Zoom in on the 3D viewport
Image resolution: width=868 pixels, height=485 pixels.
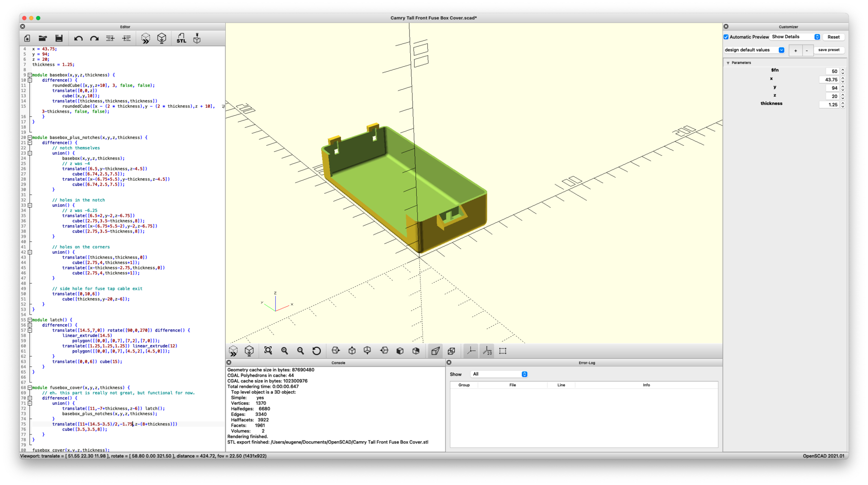pyautogui.click(x=284, y=351)
